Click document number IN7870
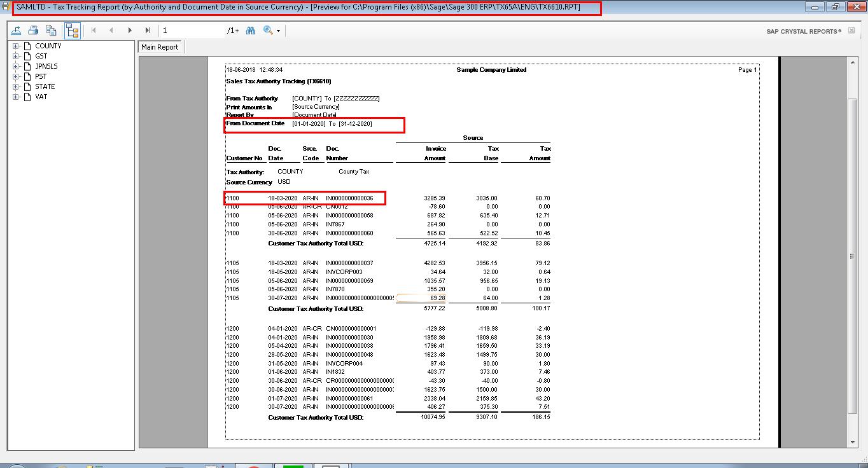 pyautogui.click(x=335, y=289)
